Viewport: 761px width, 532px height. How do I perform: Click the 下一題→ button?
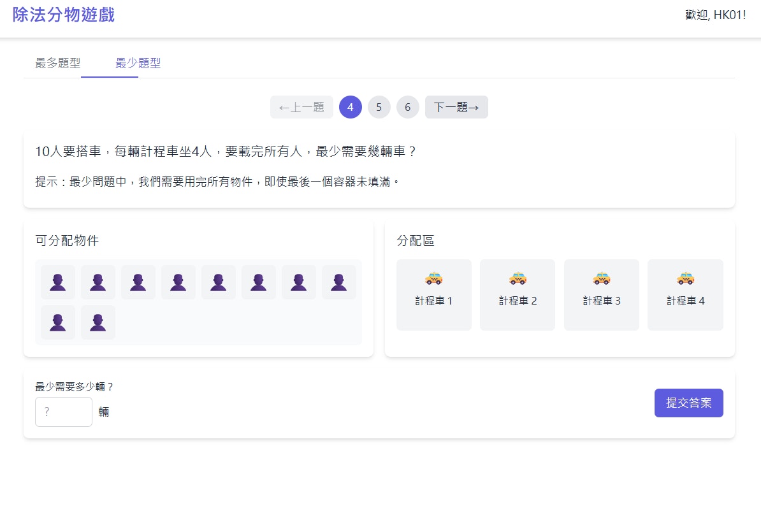coord(456,107)
